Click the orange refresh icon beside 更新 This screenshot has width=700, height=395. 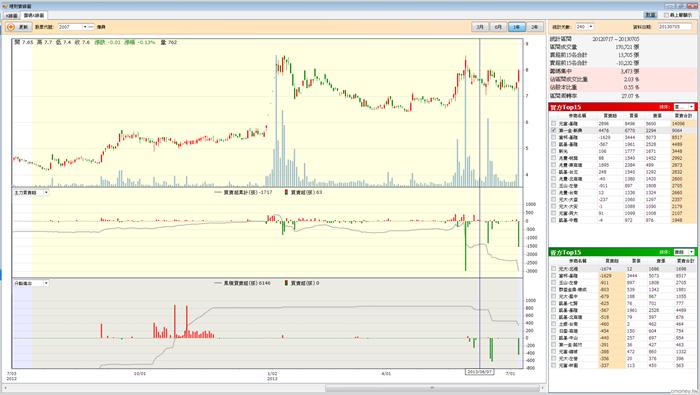tap(11, 27)
